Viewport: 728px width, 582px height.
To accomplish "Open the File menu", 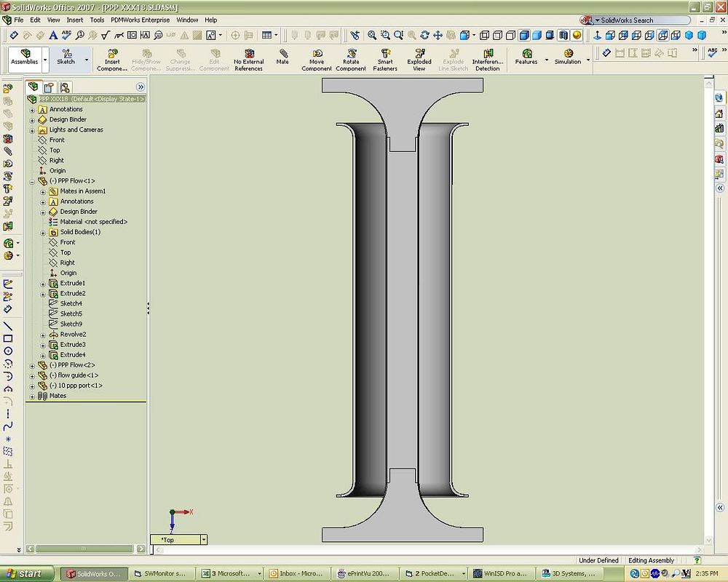I will (x=19, y=20).
